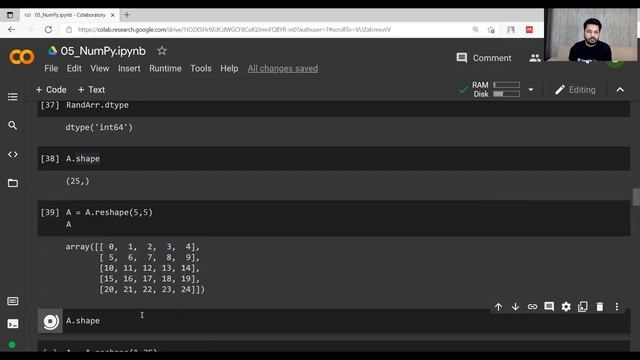Viewport: 640px width, 360px height.
Task: Open the View menu
Action: point(100,68)
